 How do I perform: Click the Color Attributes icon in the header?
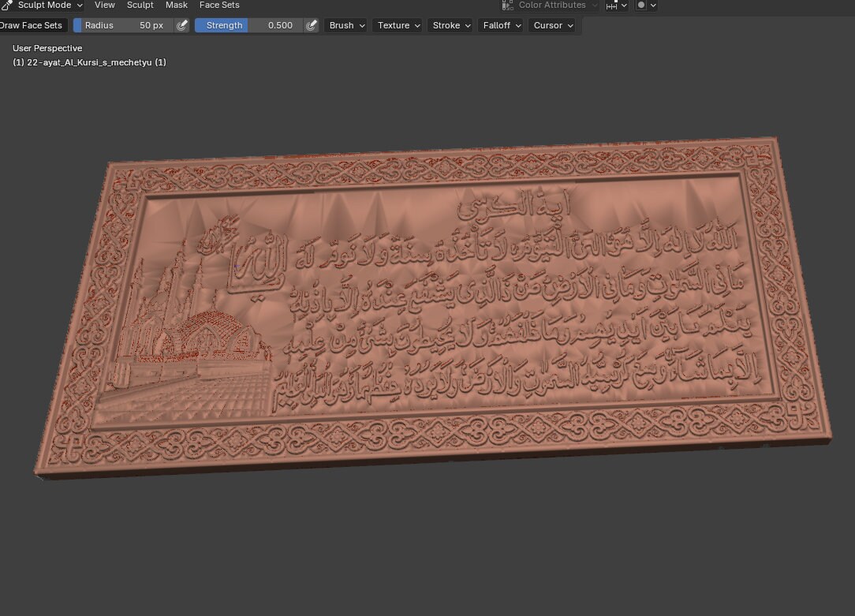point(506,5)
